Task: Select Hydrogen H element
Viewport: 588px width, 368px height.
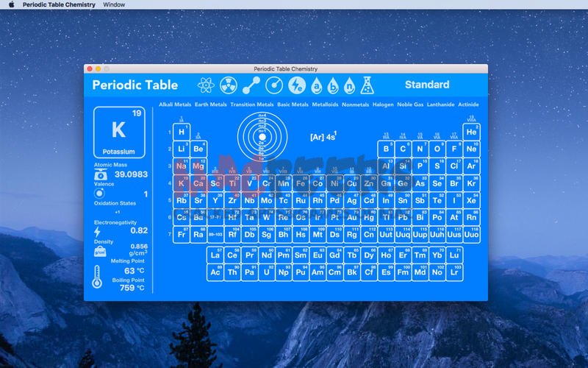Action: [182, 132]
